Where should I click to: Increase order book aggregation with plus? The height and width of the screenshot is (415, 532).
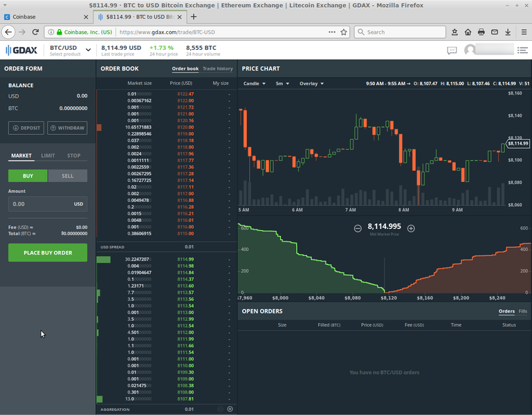pyautogui.click(x=230, y=409)
